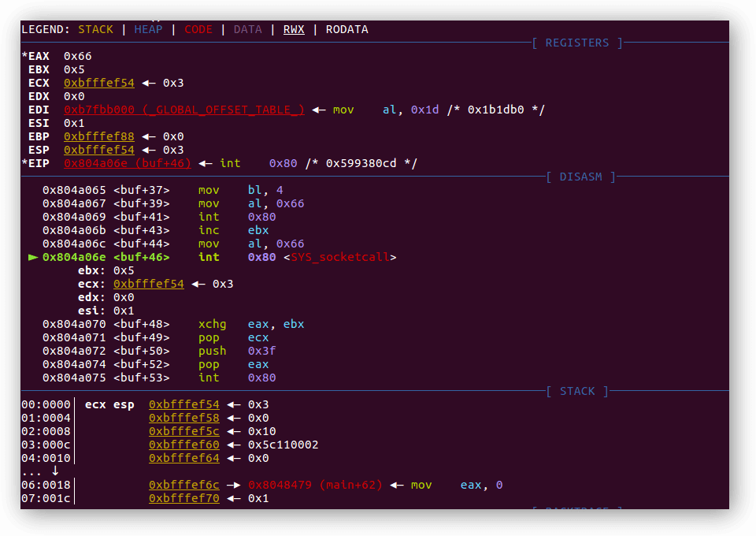
Task: Click stack address 0xbfffef70
Action: coord(183,498)
